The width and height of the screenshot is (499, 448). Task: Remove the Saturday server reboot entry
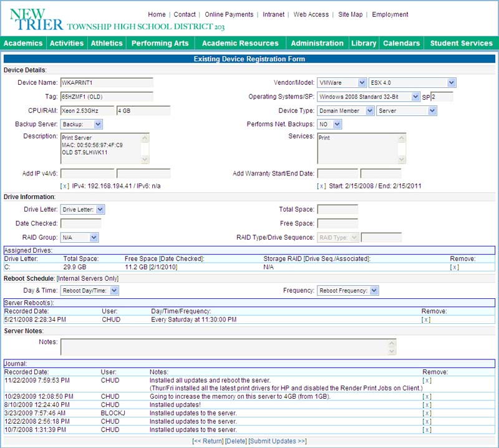pos(426,319)
